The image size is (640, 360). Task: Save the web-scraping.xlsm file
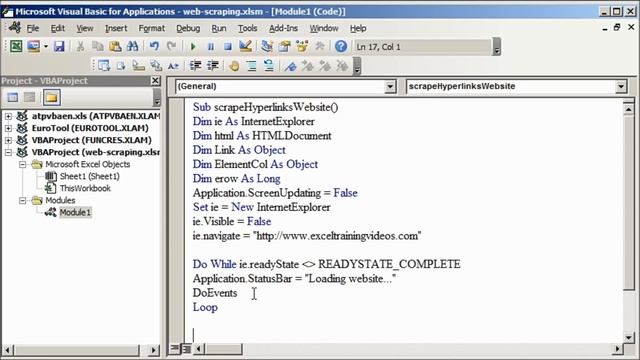point(59,47)
